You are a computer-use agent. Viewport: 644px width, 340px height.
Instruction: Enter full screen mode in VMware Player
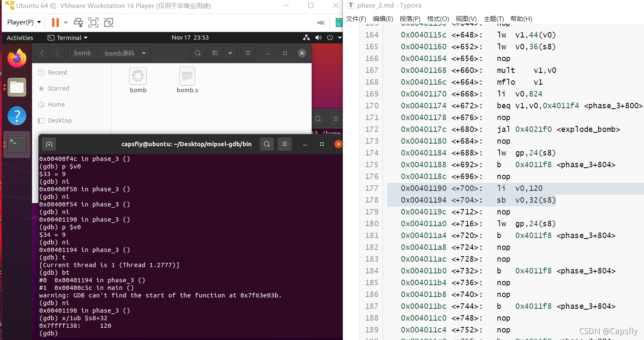93,22
